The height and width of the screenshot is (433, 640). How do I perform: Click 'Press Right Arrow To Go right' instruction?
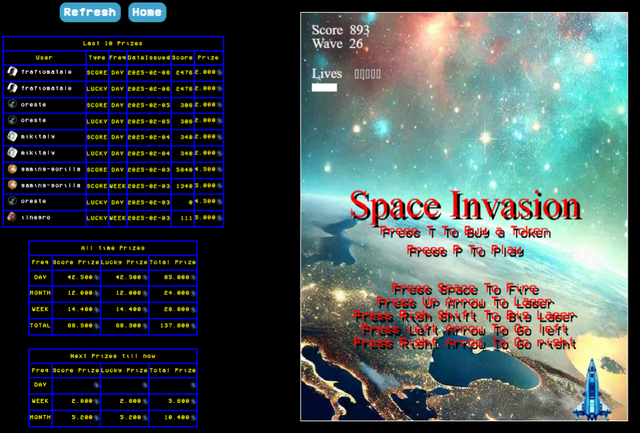[464, 343]
